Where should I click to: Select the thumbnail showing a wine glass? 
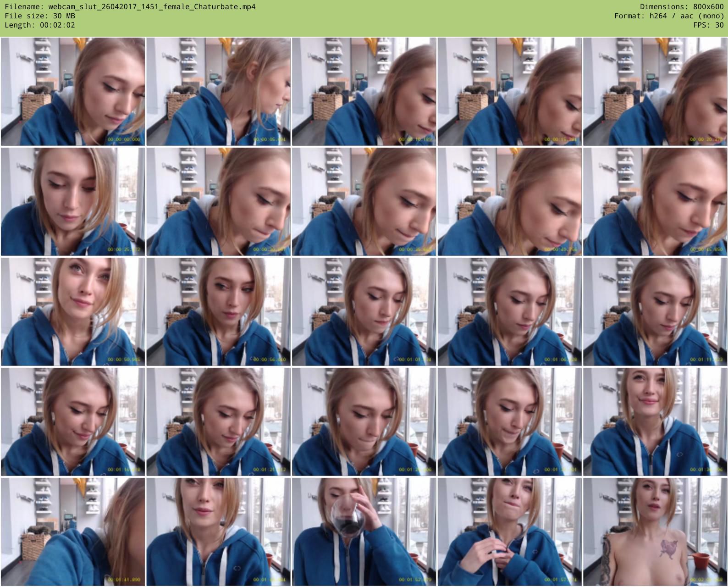tap(364, 532)
